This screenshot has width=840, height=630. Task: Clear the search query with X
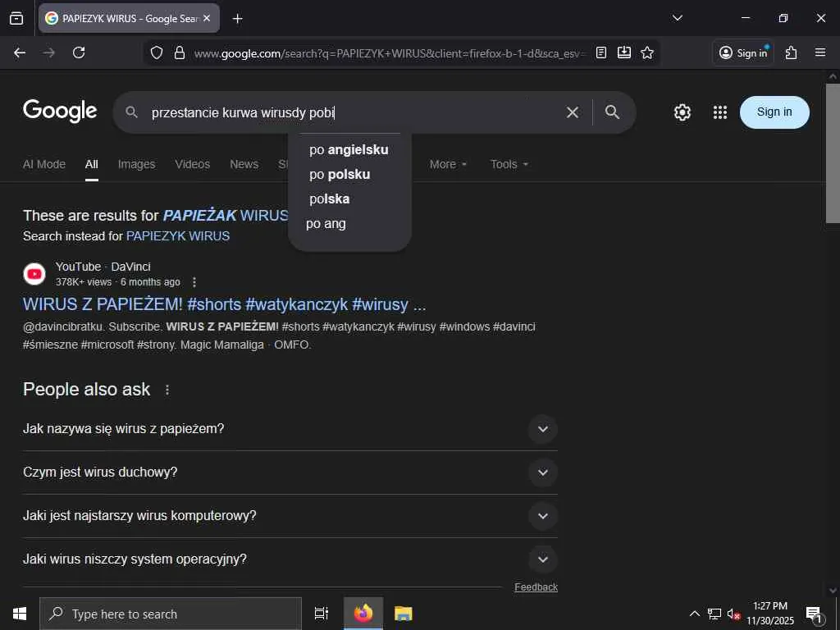click(573, 112)
